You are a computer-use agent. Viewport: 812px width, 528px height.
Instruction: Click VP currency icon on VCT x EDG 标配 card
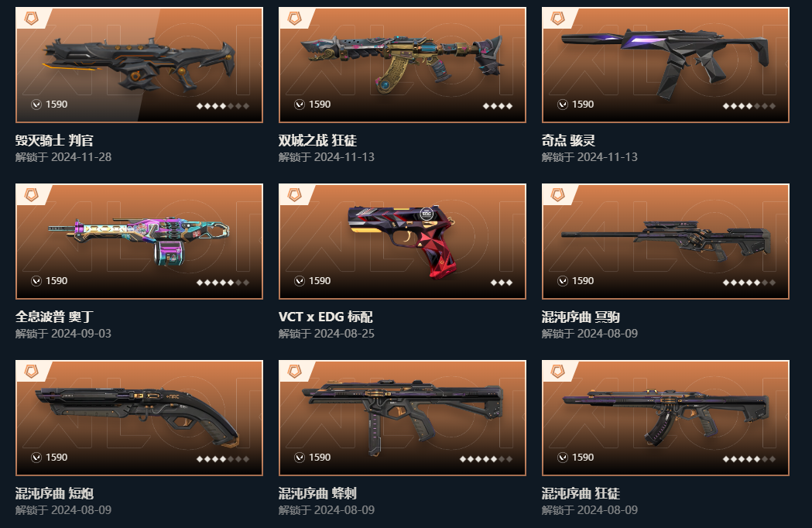pos(300,281)
